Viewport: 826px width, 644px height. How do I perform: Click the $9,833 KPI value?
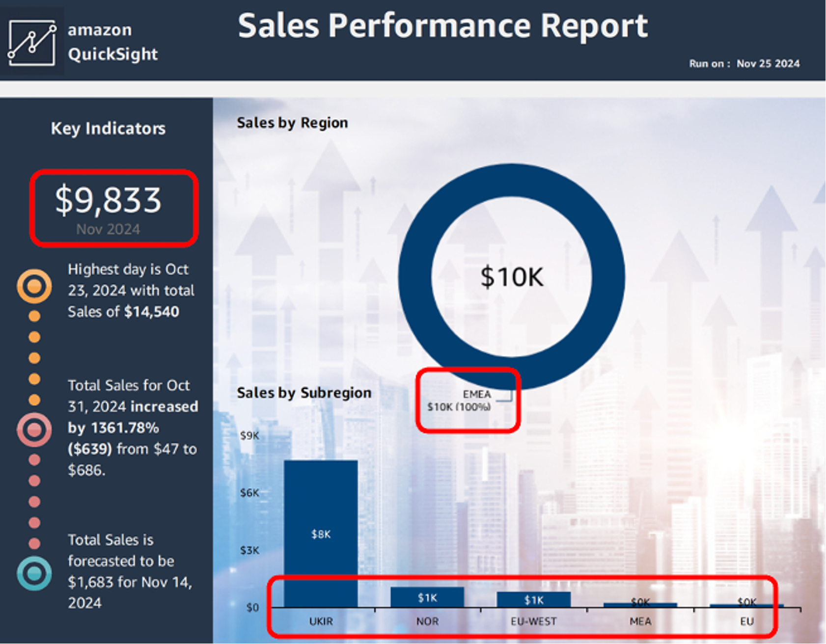click(108, 200)
